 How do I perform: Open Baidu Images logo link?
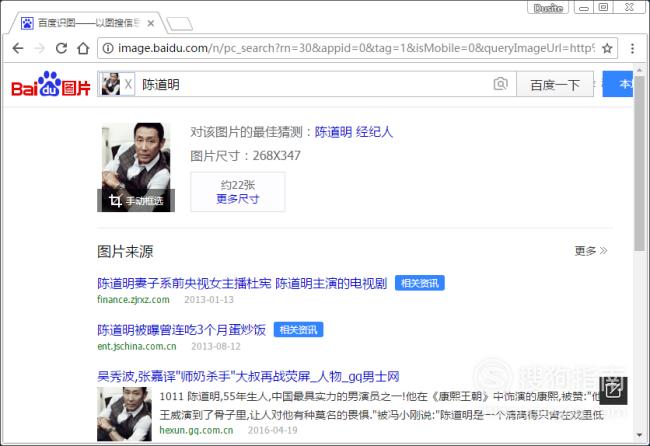(51, 84)
